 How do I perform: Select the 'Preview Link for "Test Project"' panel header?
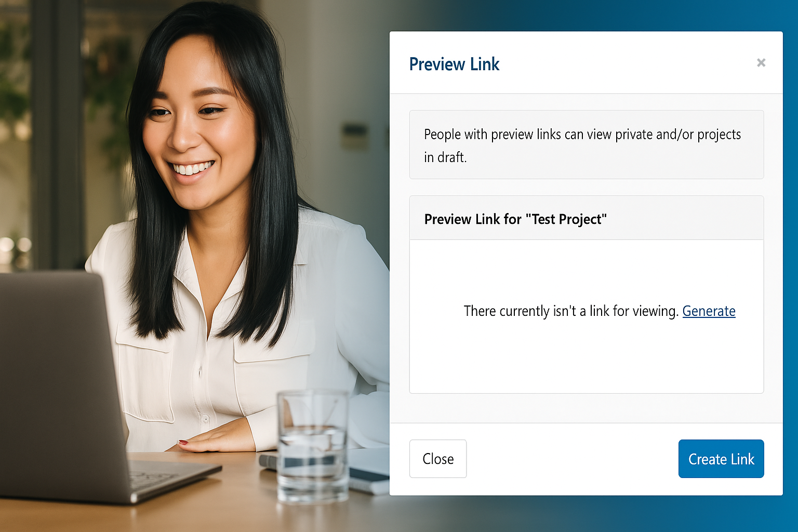coord(587,218)
